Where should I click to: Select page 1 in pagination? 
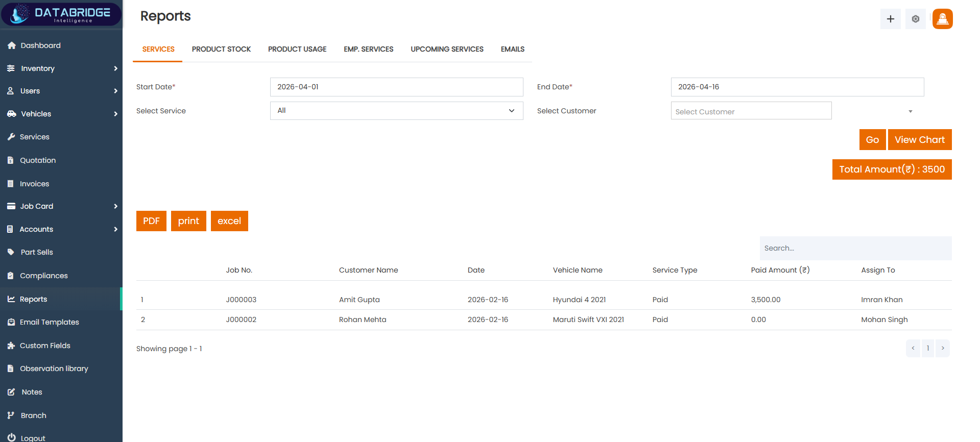(x=928, y=348)
